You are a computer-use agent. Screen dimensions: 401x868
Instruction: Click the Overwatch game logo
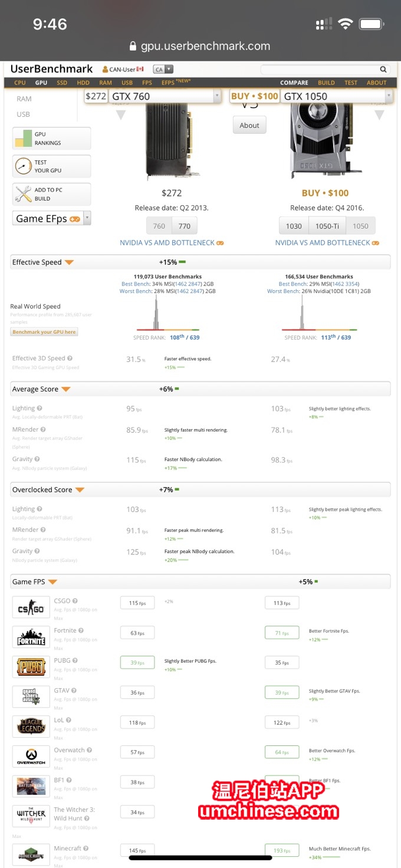(31, 757)
